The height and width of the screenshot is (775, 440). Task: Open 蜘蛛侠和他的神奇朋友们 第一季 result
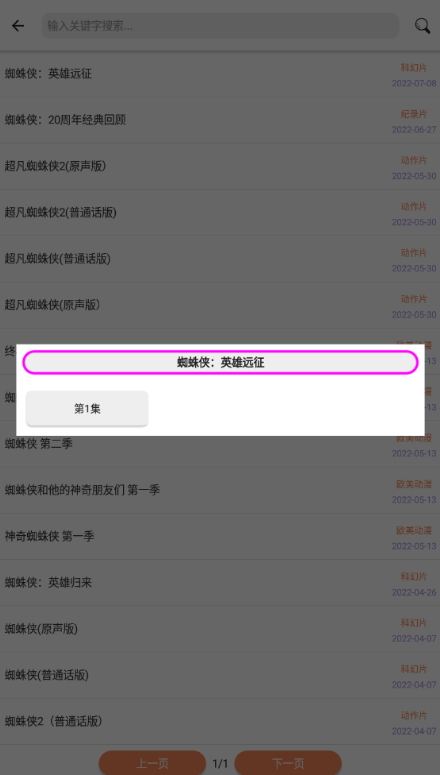tap(220, 490)
